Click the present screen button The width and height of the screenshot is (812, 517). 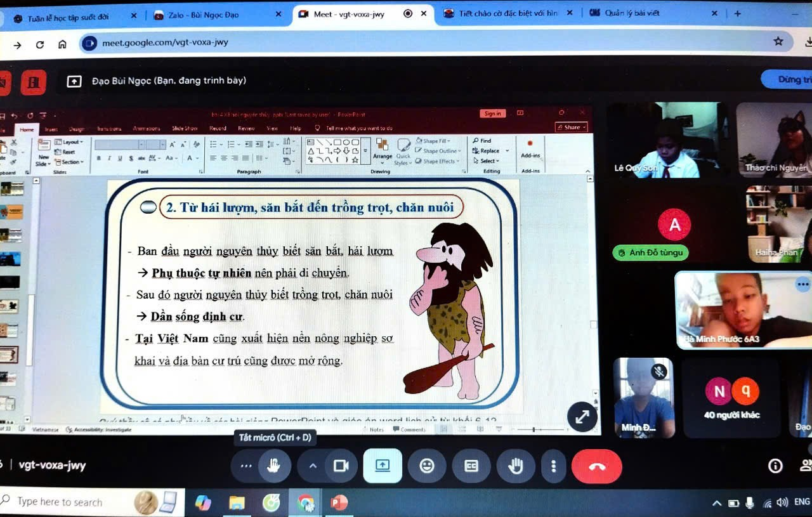tap(383, 466)
